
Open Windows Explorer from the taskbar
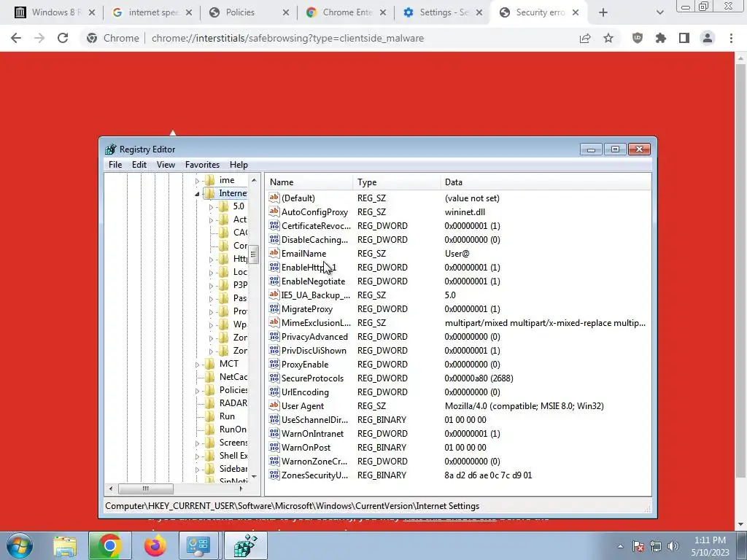click(65, 545)
